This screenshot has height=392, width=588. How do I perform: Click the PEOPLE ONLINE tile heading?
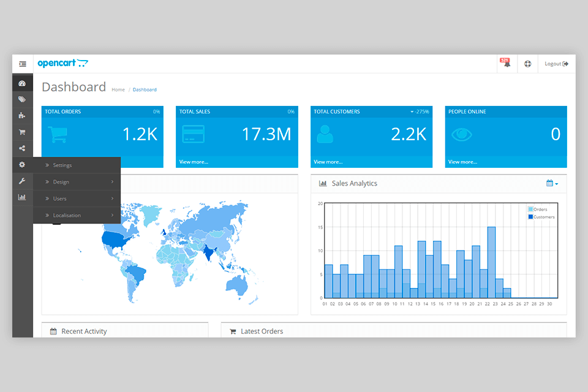[467, 112]
